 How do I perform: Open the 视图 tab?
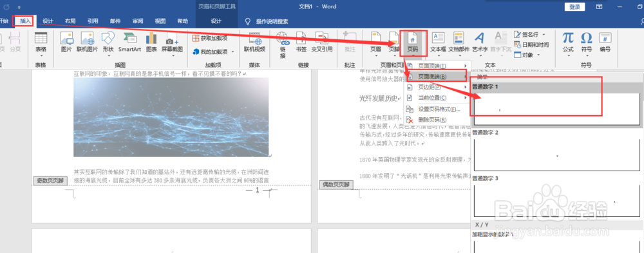(x=160, y=21)
